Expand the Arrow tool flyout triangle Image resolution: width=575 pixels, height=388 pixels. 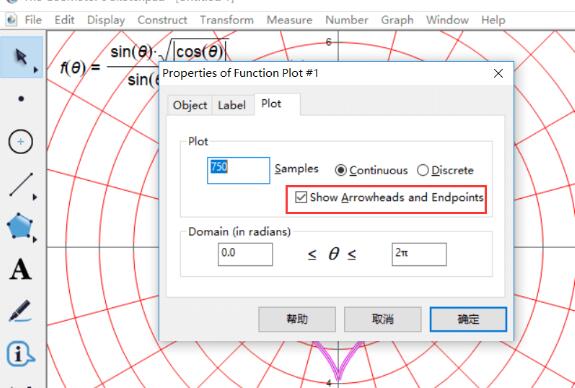tap(36, 70)
